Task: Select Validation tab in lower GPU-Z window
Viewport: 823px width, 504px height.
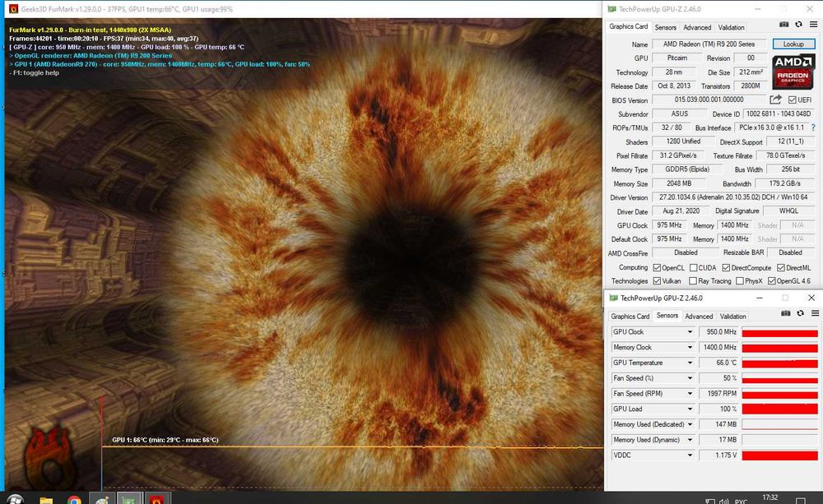Action: pos(732,317)
